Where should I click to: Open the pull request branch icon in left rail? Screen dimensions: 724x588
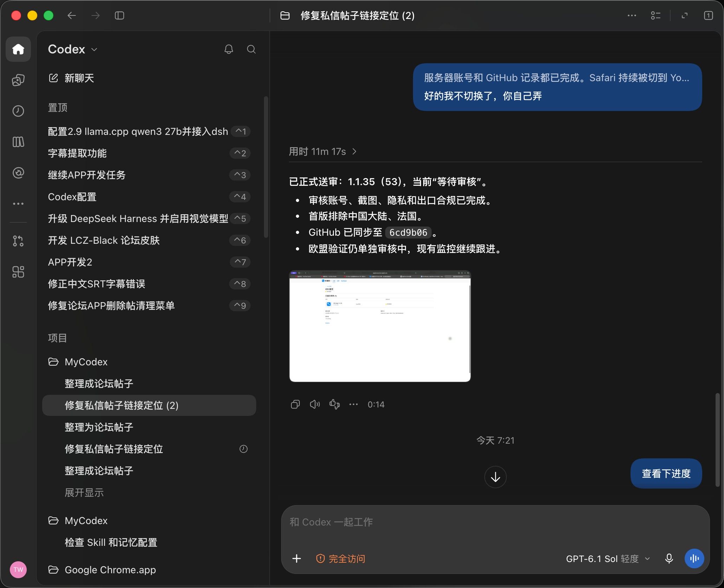pyautogui.click(x=18, y=241)
